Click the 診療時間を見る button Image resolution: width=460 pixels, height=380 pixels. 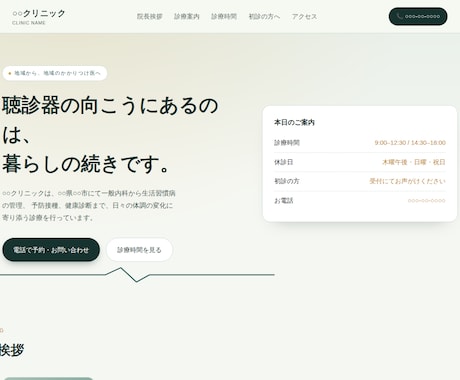(139, 250)
